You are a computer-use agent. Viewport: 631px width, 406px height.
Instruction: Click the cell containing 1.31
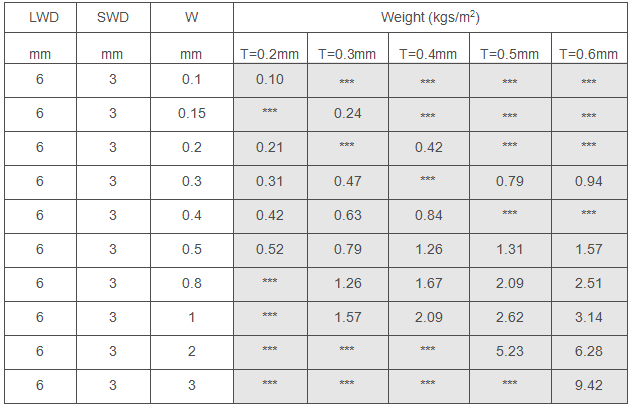click(x=509, y=249)
